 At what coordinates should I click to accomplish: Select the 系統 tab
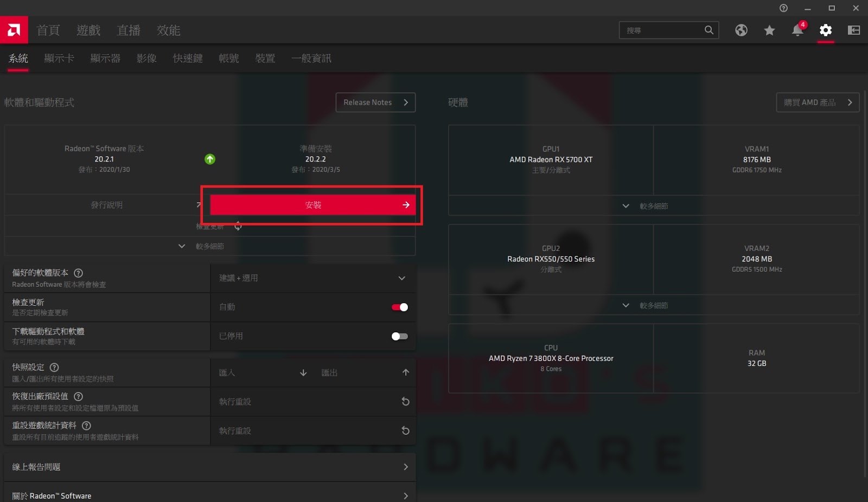point(18,59)
